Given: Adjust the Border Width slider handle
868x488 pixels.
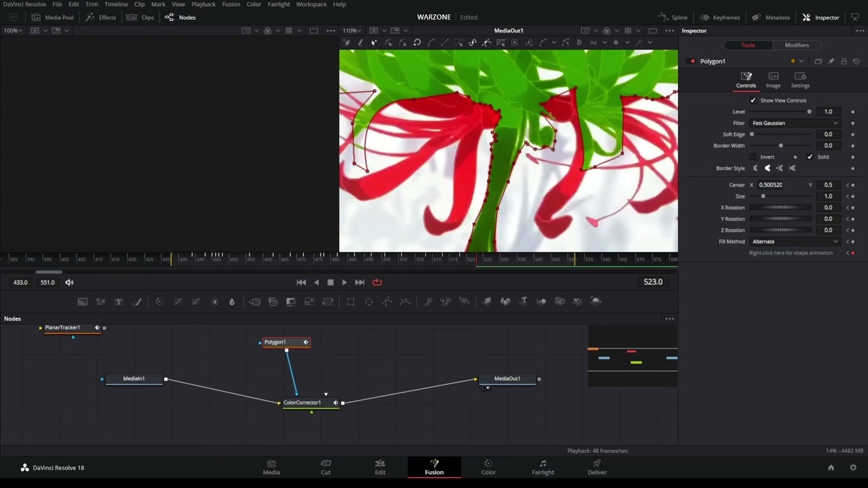Looking at the screenshot, I should (781, 146).
